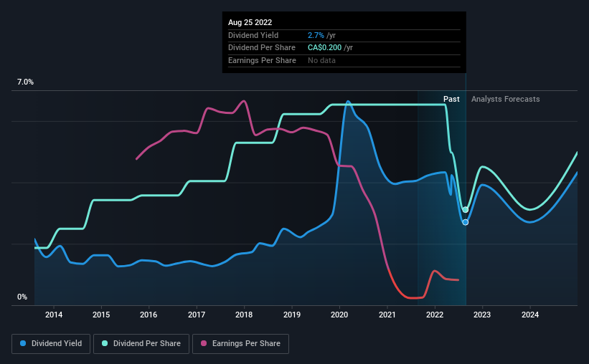The width and height of the screenshot is (589, 364).
Task: Click the Past region label
Action: coord(451,99)
